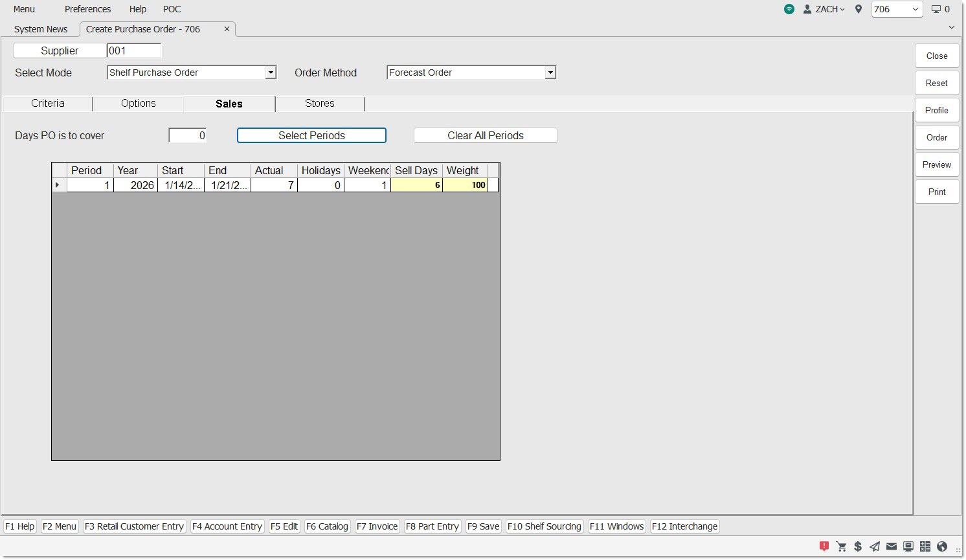Switch to the Stores tab
The width and height of the screenshot is (966, 560).
pyautogui.click(x=319, y=104)
